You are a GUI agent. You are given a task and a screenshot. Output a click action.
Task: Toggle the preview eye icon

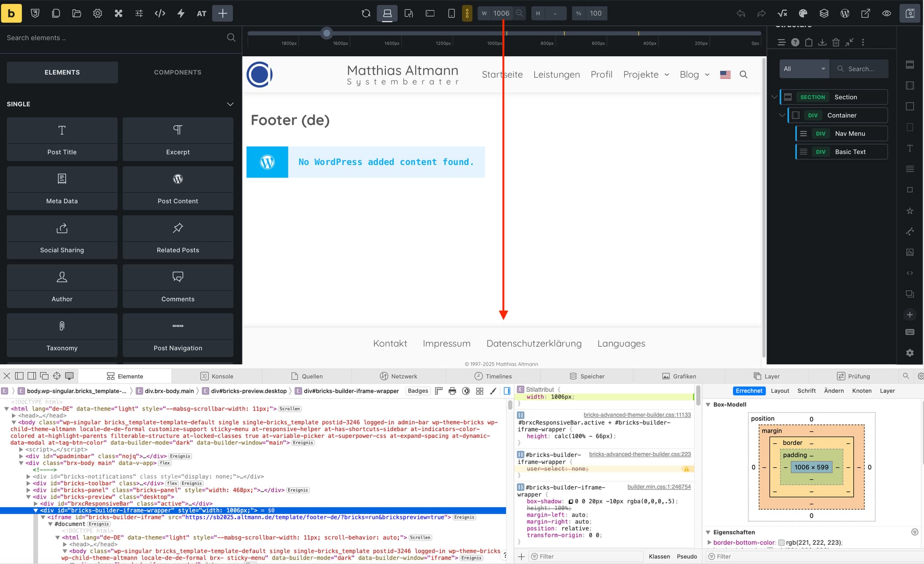click(x=886, y=13)
